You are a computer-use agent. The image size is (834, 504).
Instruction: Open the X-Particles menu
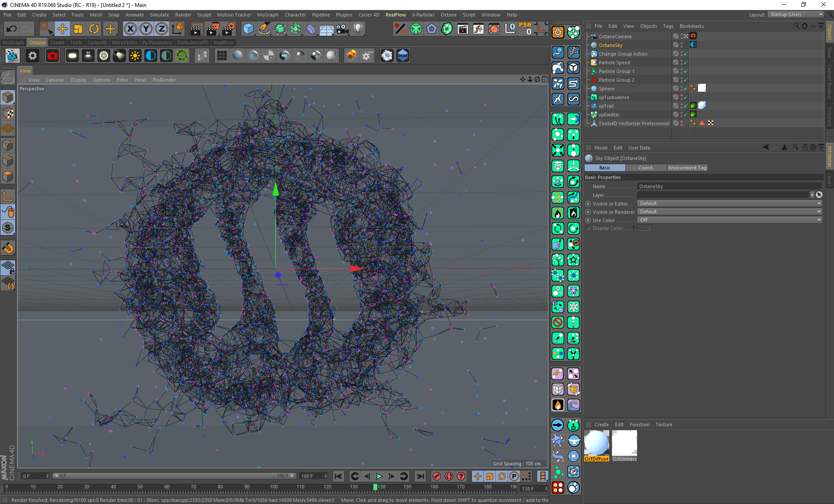pyautogui.click(x=423, y=15)
